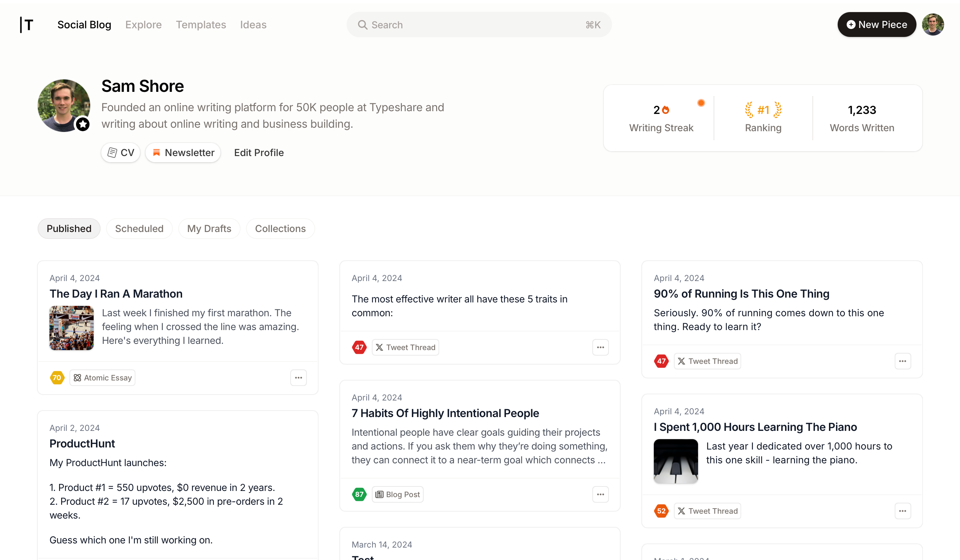
Task: Click the Edit Profile link
Action: click(259, 153)
